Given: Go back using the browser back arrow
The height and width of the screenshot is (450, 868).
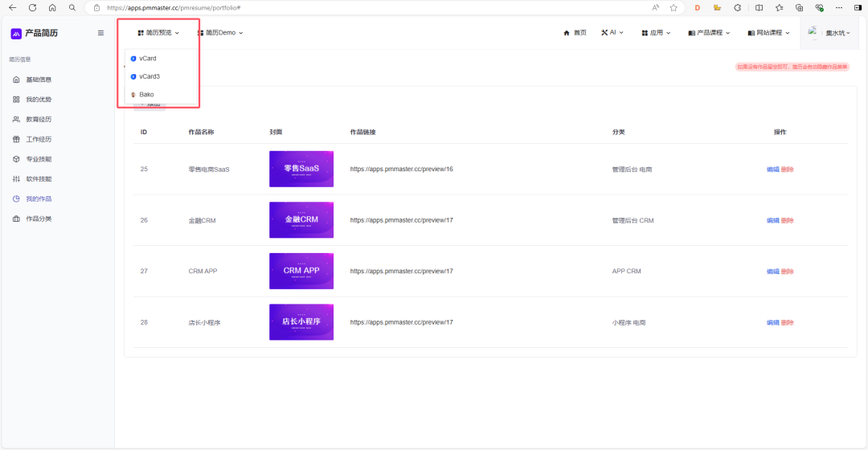Looking at the screenshot, I should (13, 8).
